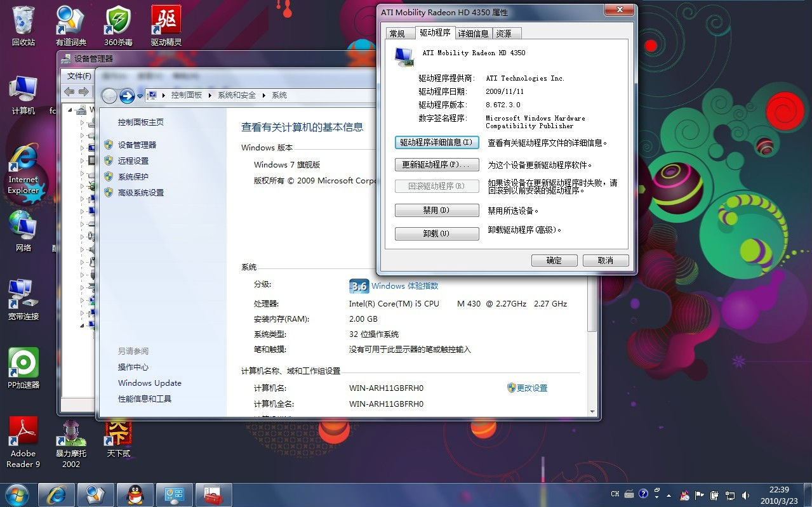Open 操作中心 under 另请参阅
The image size is (812, 507).
[x=133, y=367]
